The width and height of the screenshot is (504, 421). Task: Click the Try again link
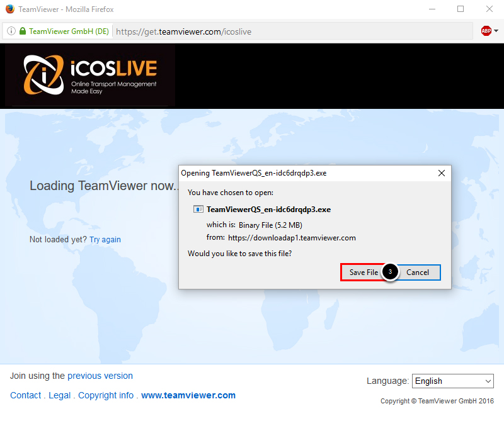105,240
